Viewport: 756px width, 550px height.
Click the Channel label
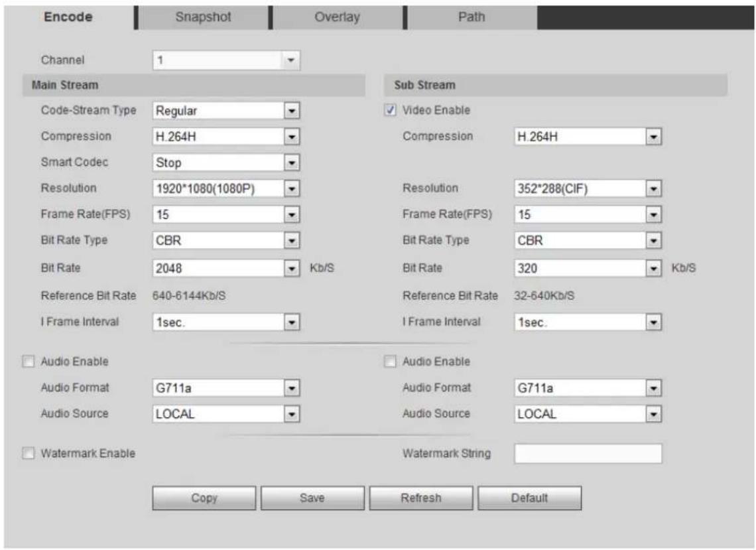tap(63, 60)
